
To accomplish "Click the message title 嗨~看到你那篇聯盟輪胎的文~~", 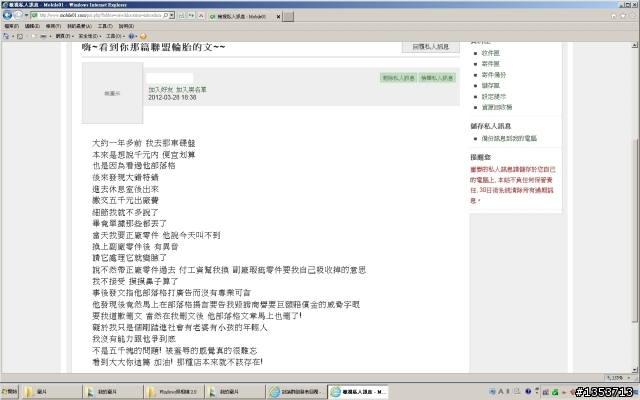I will (153, 47).
